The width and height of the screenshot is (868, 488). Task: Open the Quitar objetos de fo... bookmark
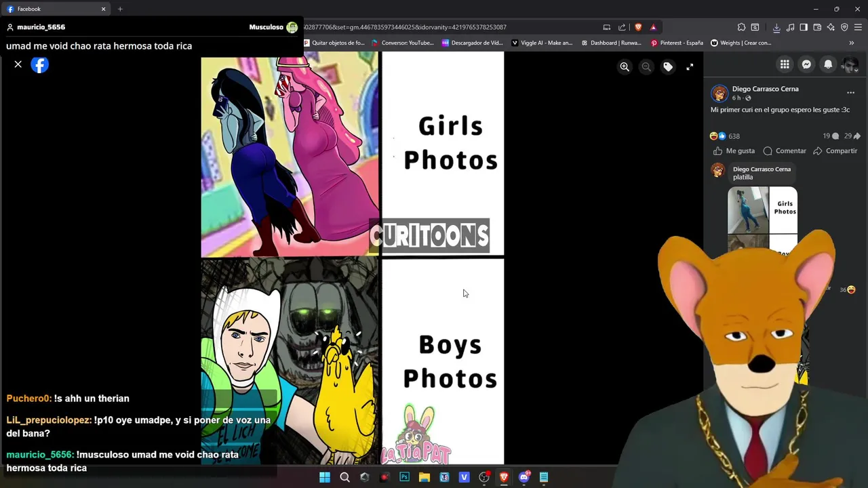[x=334, y=43]
